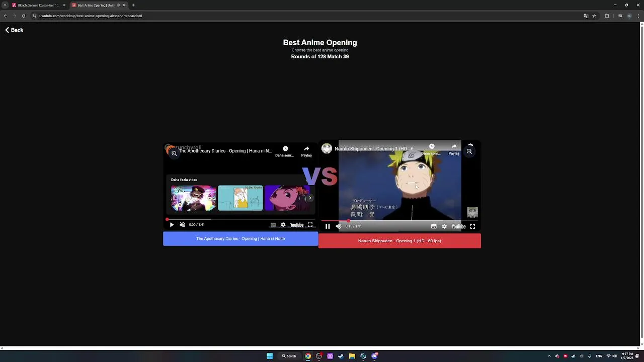This screenshot has height=362, width=644.
Task: Open Discord from the taskbar
Action: (x=374, y=356)
